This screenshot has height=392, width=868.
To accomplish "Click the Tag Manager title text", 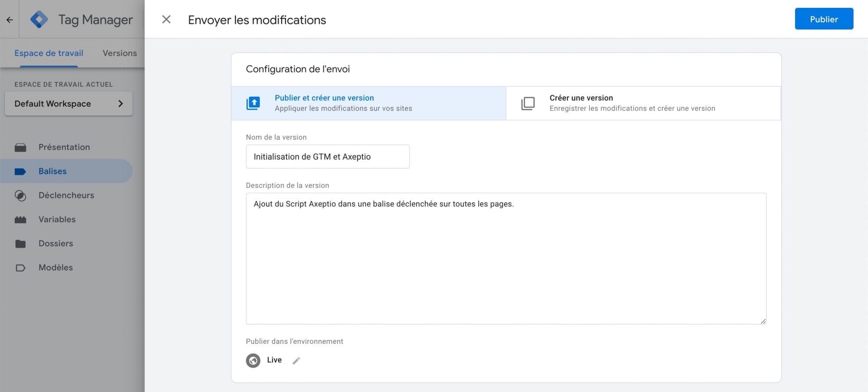I will click(x=95, y=20).
